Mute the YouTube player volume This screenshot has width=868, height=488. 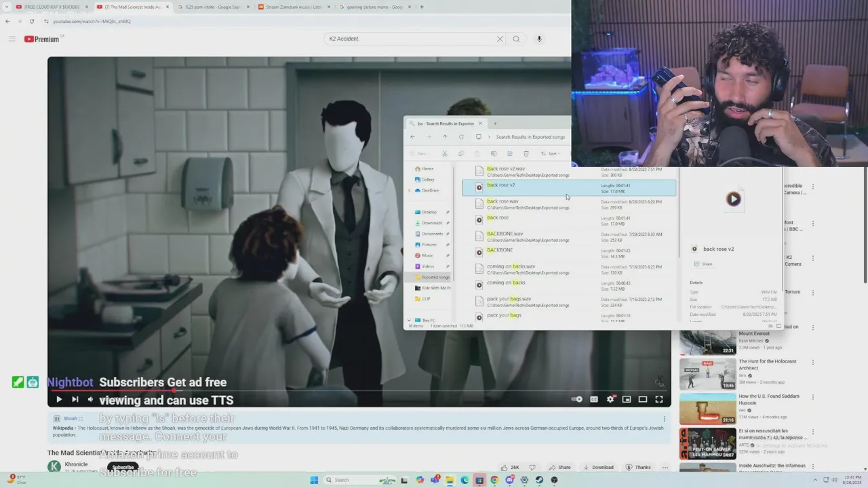tap(90, 399)
